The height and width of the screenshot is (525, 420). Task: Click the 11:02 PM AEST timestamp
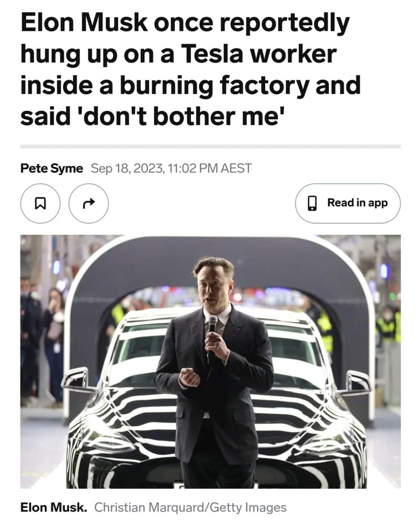(209, 168)
